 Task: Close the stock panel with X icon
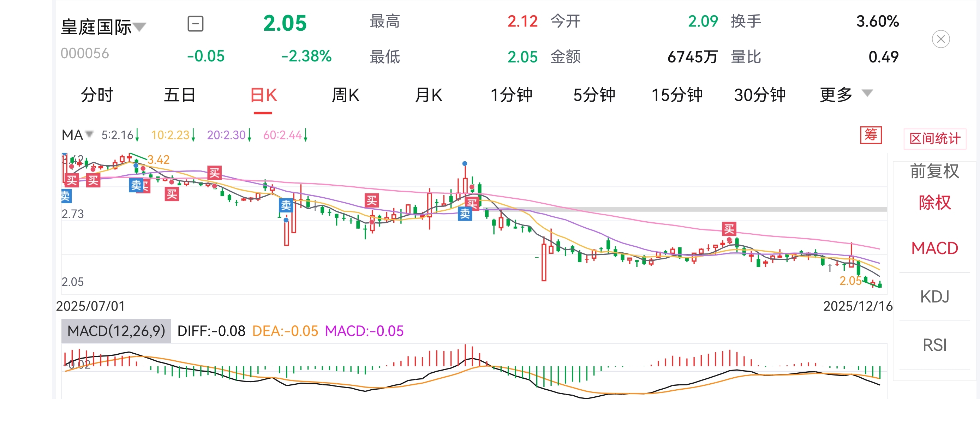tap(940, 39)
